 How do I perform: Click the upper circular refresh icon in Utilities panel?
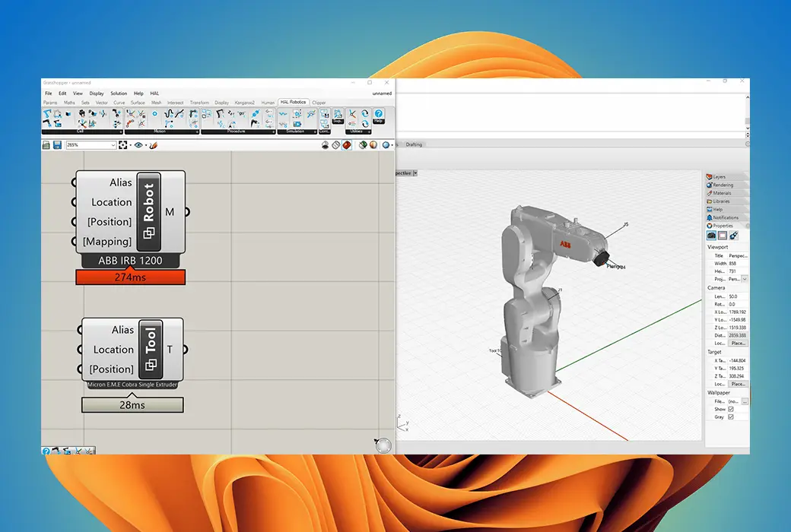coord(365,113)
